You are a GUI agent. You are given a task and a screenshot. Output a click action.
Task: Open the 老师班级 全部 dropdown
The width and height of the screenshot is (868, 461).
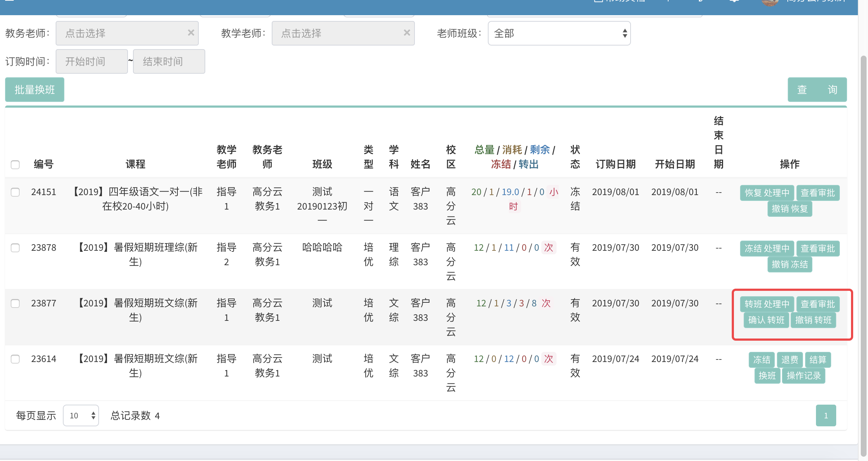point(559,33)
